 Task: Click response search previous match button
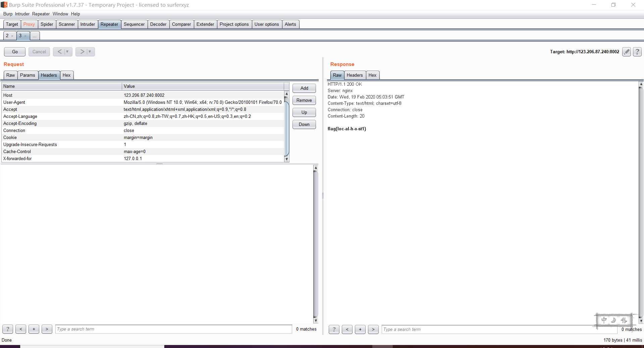click(347, 329)
